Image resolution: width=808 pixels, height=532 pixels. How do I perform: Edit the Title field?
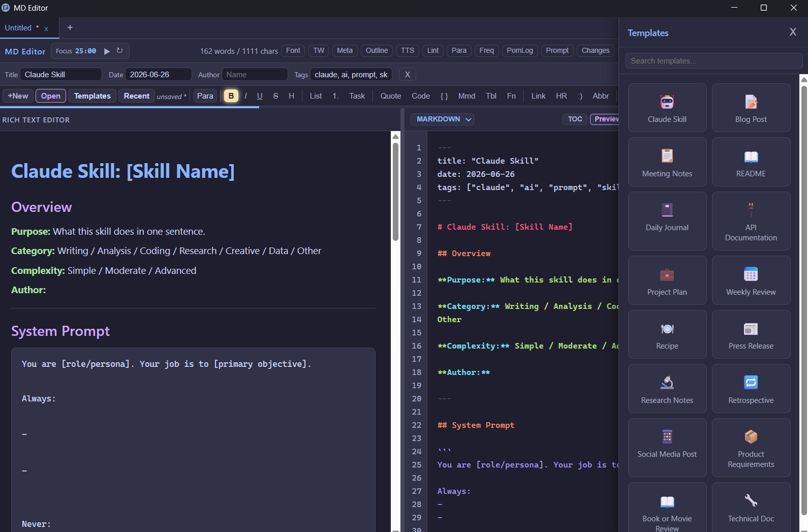[x=61, y=75]
